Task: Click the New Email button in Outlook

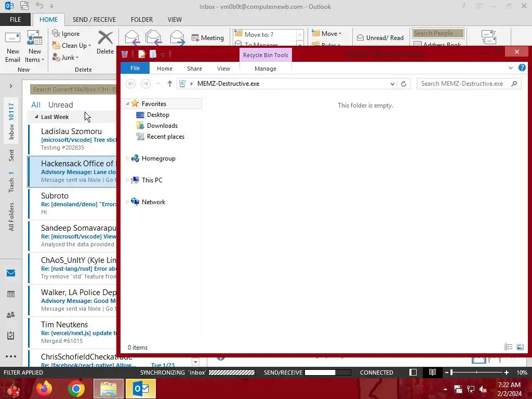Action: point(12,47)
